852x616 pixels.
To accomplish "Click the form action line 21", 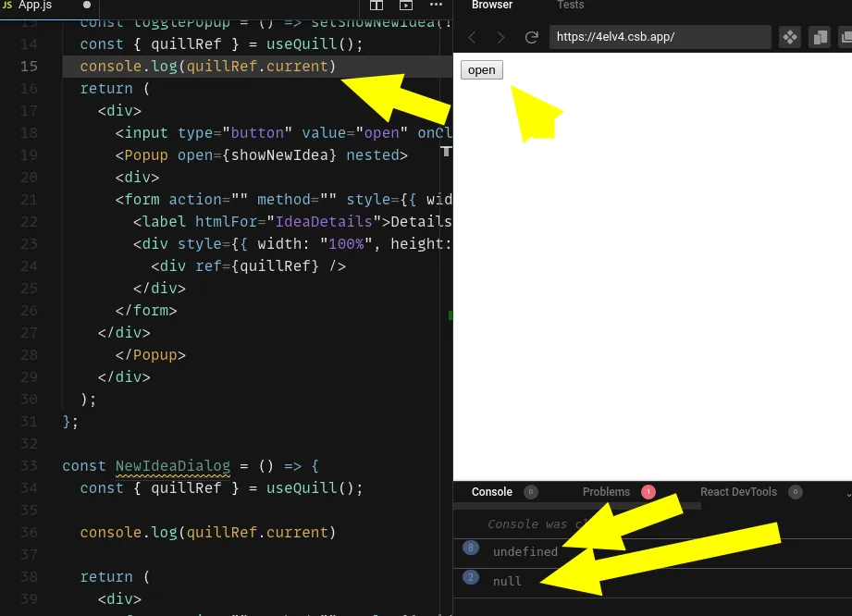I will [284, 200].
